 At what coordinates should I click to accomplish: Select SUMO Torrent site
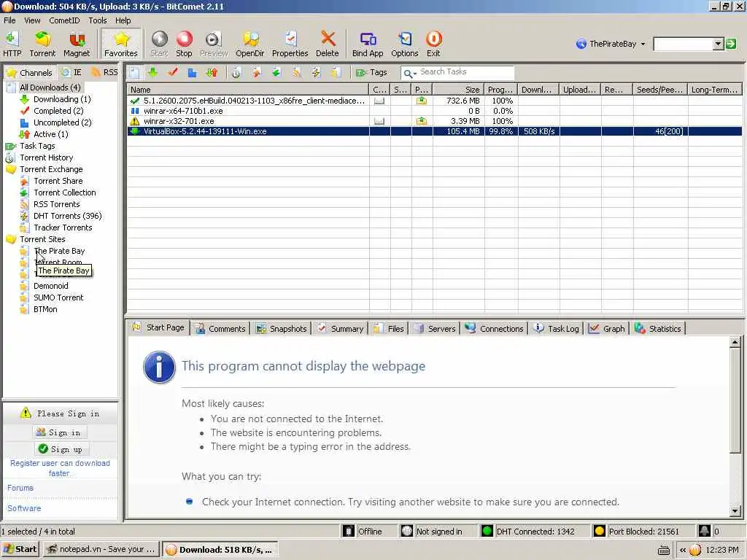tap(58, 297)
